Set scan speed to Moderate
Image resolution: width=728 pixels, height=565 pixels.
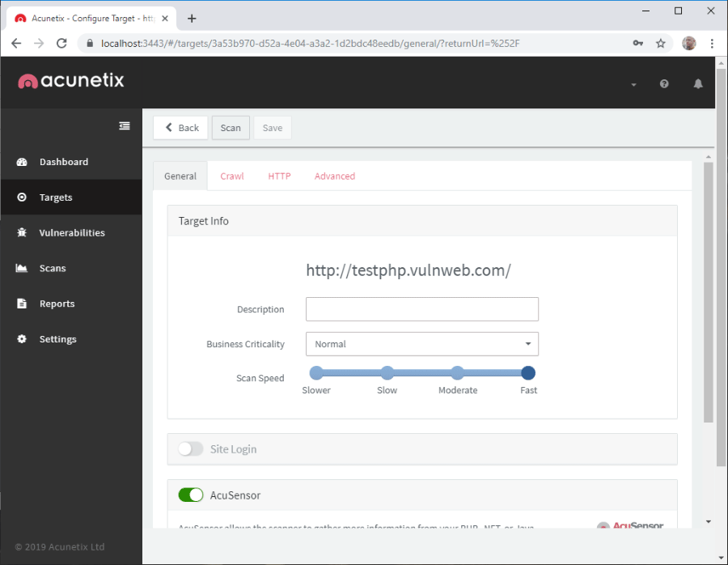coord(457,372)
